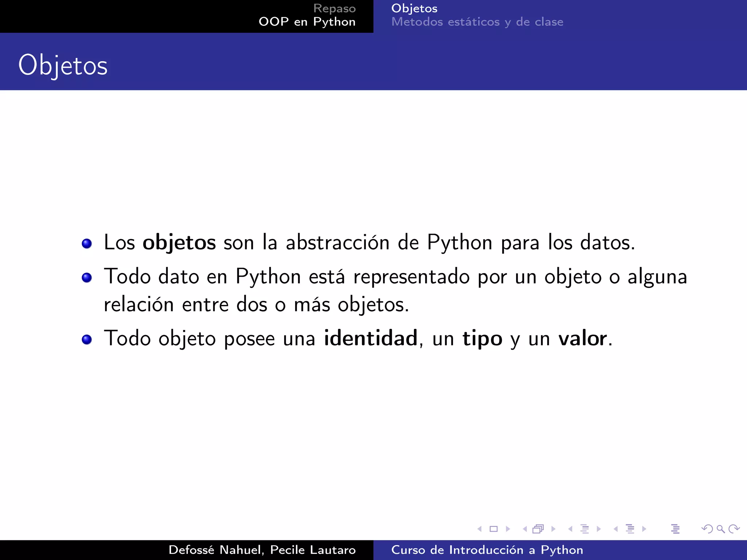Screen dimensions: 747x560
Task: Click the slide rectangle icon
Action: click(x=494, y=529)
